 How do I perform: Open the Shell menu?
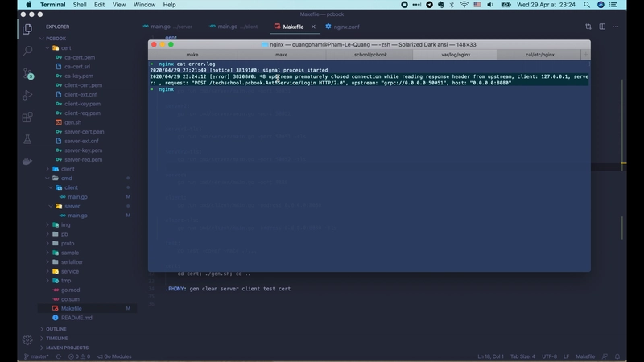(80, 5)
